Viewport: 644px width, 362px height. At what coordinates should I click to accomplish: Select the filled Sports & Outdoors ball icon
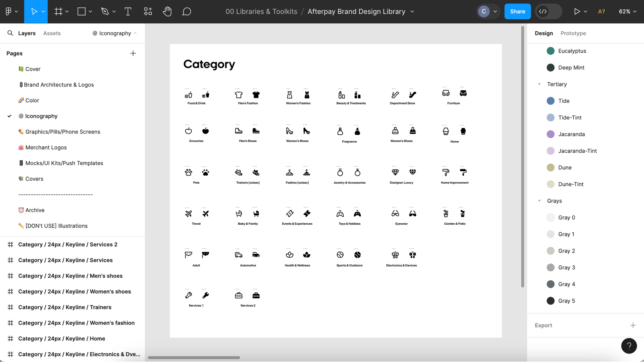[357, 255]
